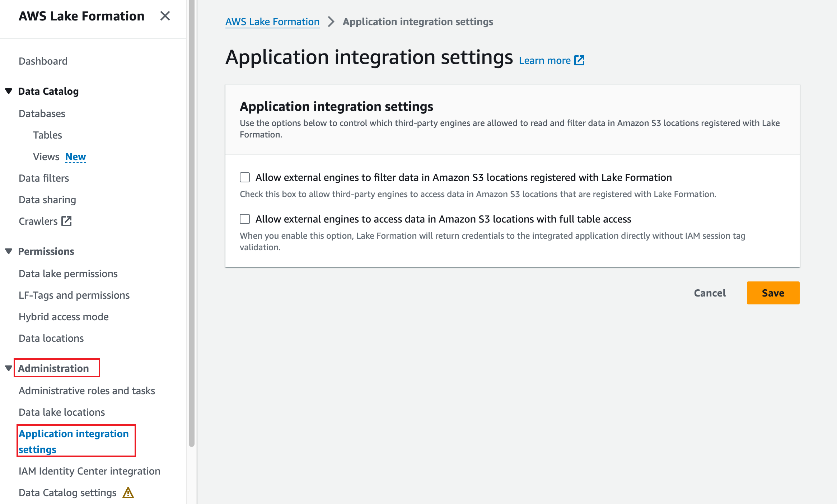The width and height of the screenshot is (837, 504).
Task: Click the Permissions section heading
Action: 46,251
